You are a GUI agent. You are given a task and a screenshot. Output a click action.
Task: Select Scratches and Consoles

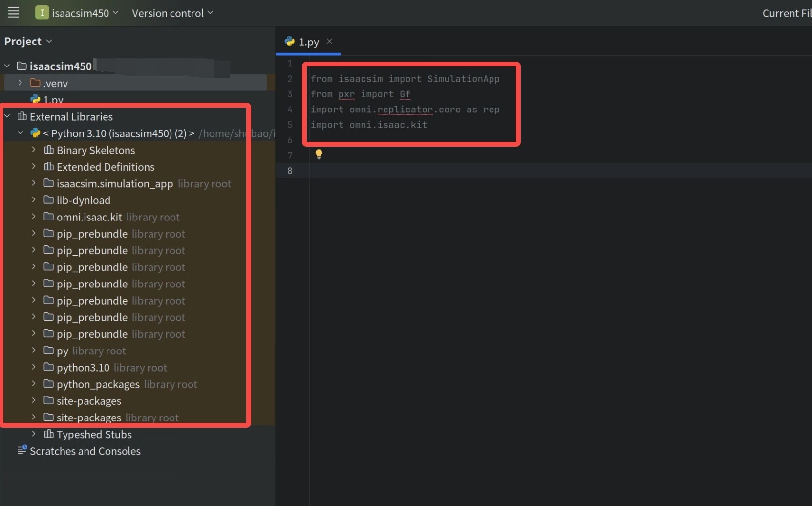(x=85, y=451)
